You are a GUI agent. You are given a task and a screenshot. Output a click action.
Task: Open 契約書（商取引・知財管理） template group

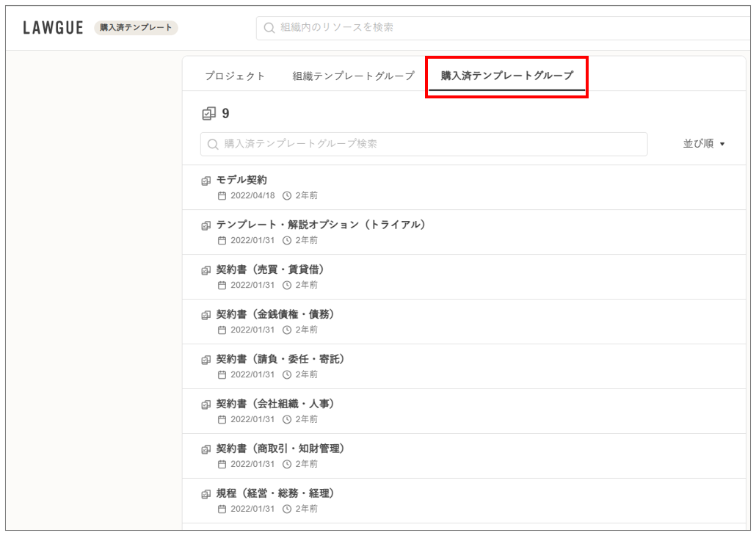pyautogui.click(x=280, y=449)
